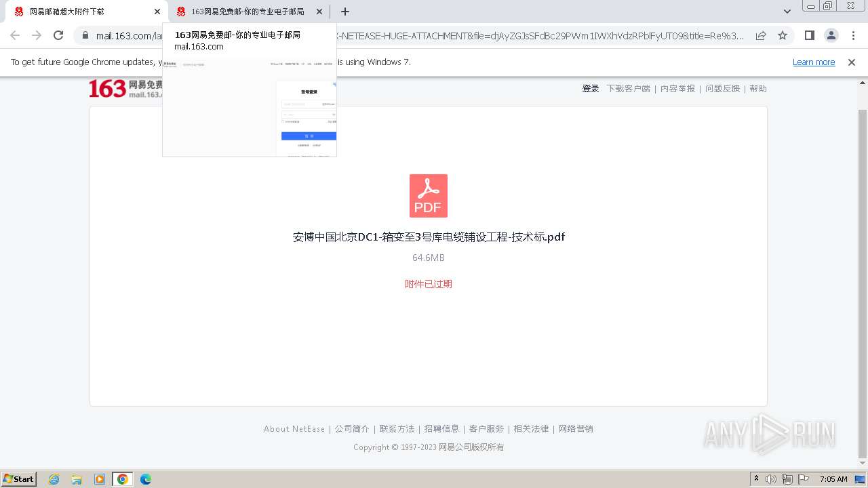This screenshot has width=868, height=488.
Task: Click the tab preview thumbnail for mail.163.com
Action: (x=250, y=107)
